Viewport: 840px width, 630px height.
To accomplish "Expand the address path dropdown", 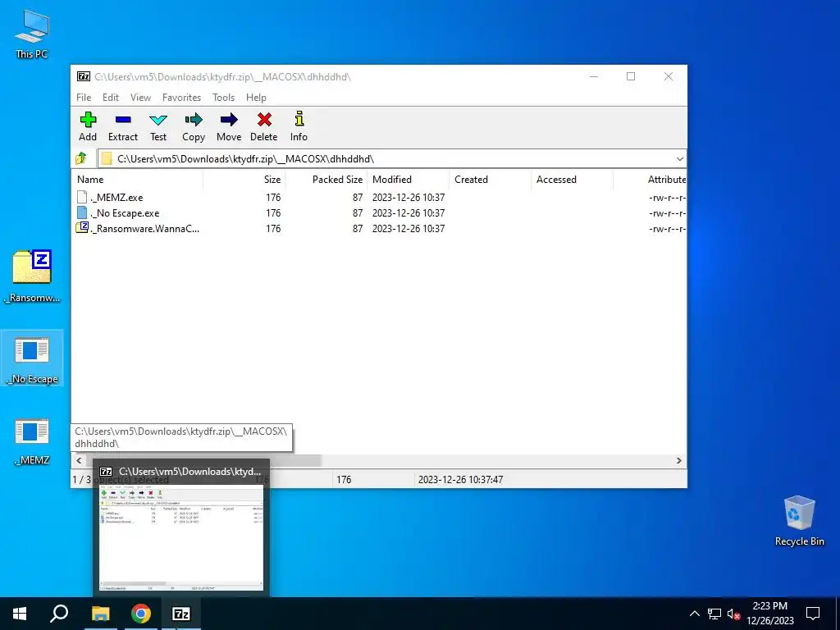I will coord(679,158).
